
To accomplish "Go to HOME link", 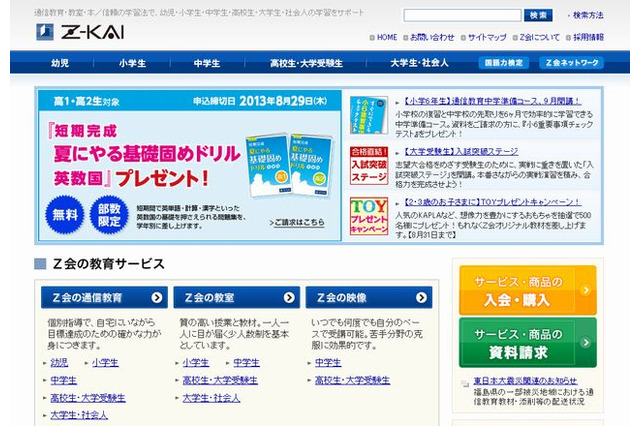I will (x=387, y=37).
